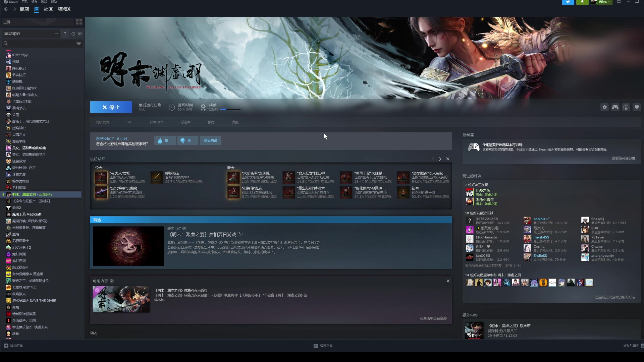Enter Big Picture mode monitor icon

click(x=619, y=2)
